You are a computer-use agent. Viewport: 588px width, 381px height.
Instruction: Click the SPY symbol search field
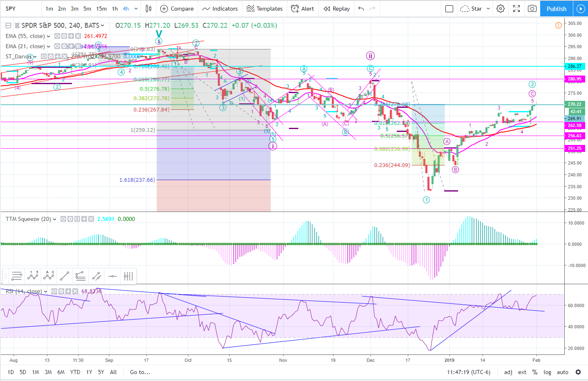tap(20, 9)
